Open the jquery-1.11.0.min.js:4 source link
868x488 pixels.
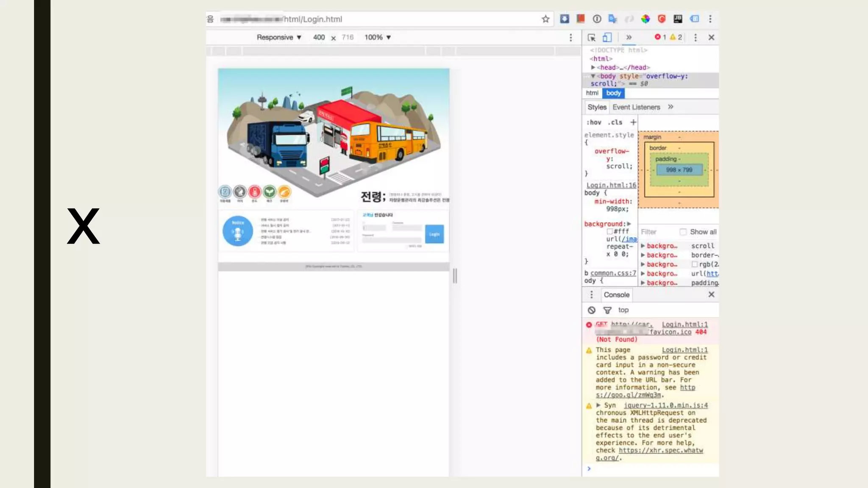[665, 405]
